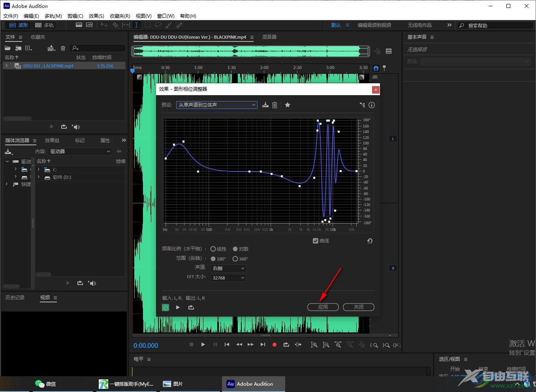Click 关闭 button in effect dialog
536x392 pixels.
pyautogui.click(x=359, y=307)
